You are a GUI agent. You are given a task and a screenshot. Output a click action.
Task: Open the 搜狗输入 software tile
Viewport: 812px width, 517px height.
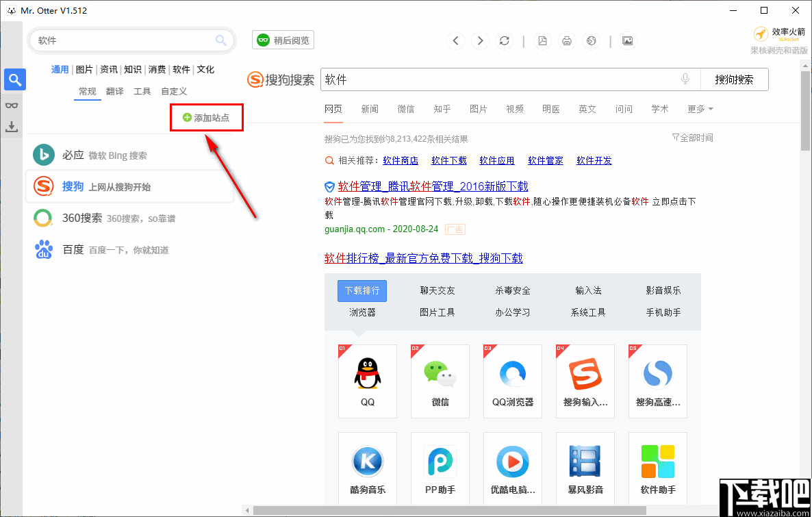pyautogui.click(x=585, y=381)
